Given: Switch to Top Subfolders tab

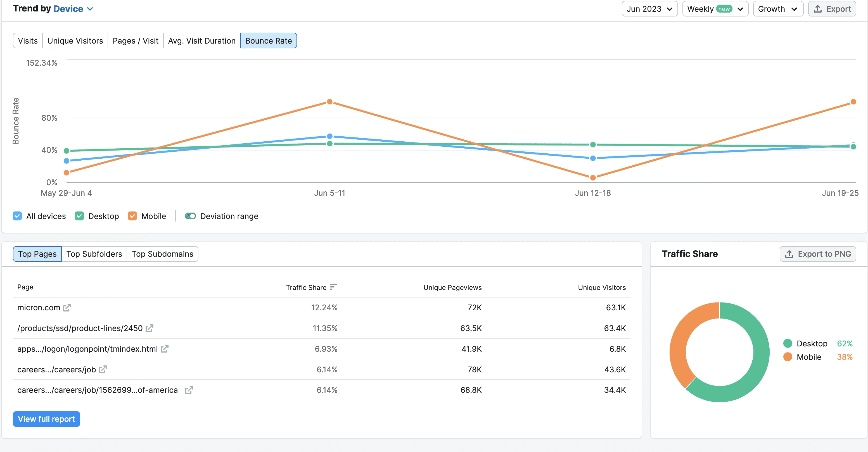Looking at the screenshot, I should click(x=94, y=254).
